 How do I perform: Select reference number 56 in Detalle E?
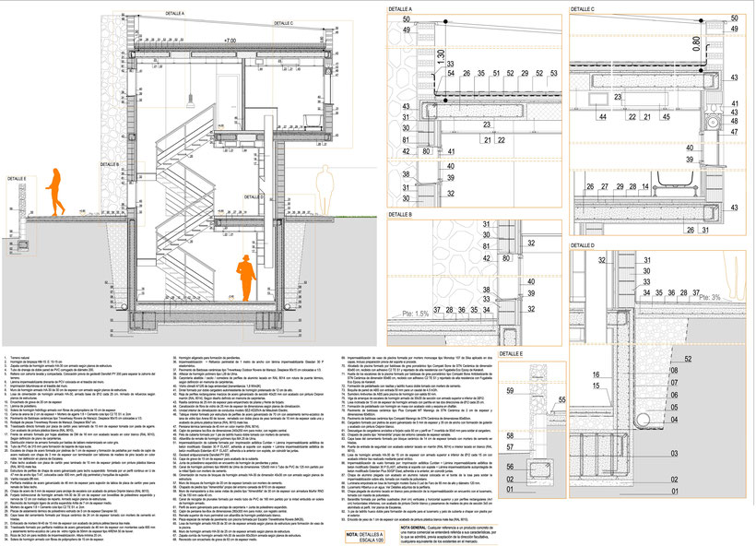[510, 467]
